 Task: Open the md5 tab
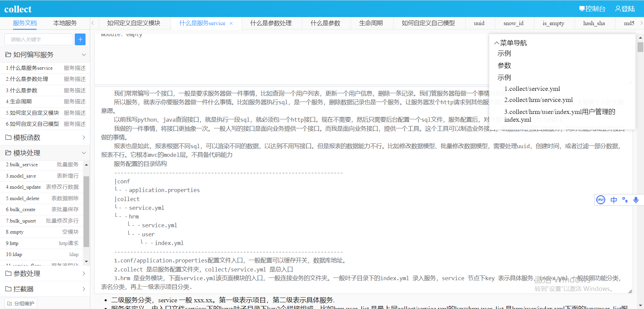(629, 23)
